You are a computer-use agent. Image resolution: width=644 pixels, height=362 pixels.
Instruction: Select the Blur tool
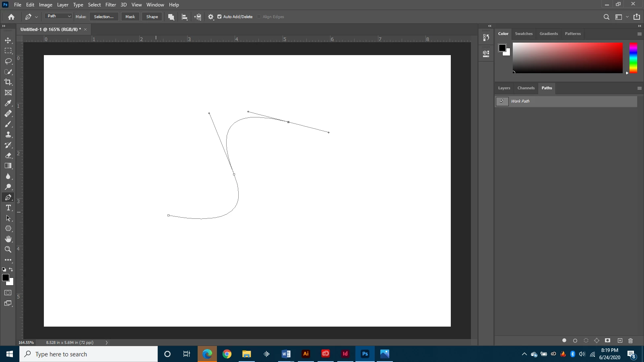click(x=8, y=176)
